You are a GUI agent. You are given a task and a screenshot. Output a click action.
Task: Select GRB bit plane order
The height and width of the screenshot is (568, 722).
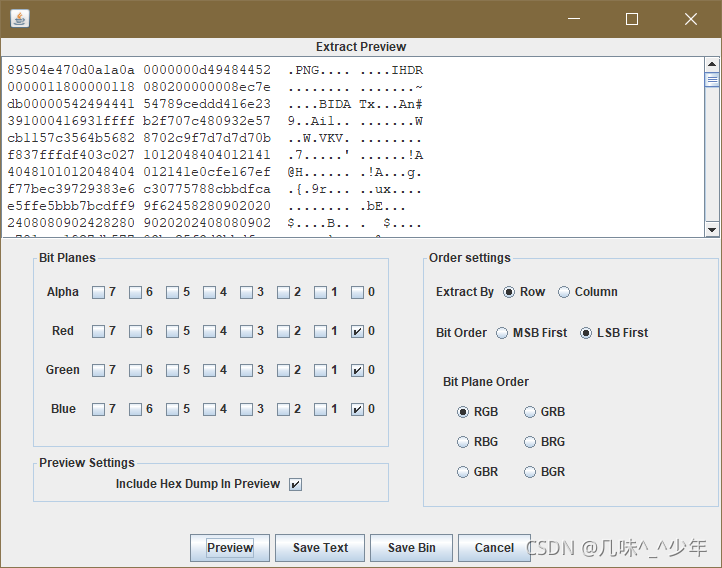pyautogui.click(x=530, y=412)
